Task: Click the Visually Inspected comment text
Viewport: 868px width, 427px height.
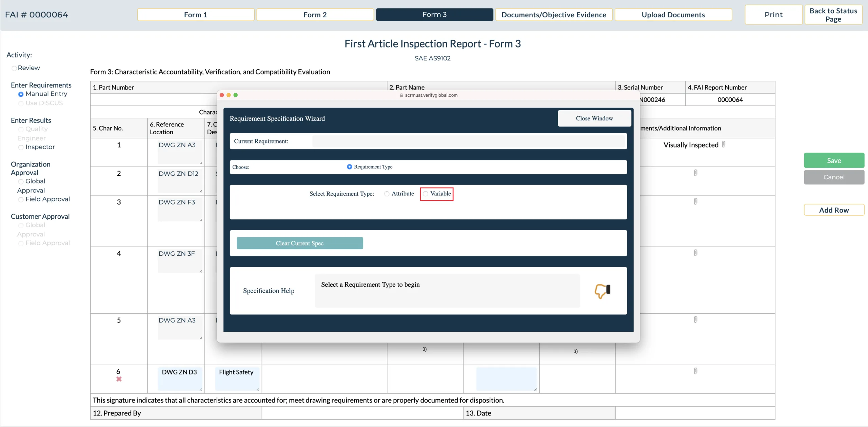Action: tap(691, 145)
